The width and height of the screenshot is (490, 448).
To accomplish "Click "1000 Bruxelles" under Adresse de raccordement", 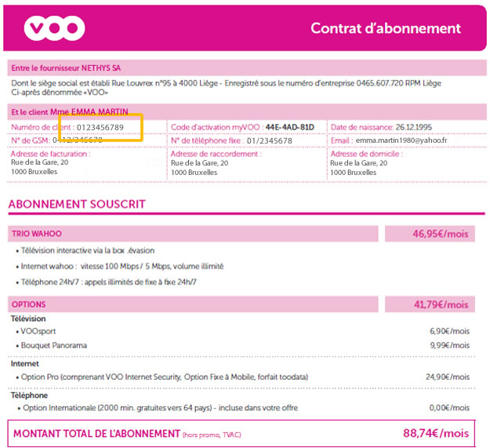I will coord(194,173).
